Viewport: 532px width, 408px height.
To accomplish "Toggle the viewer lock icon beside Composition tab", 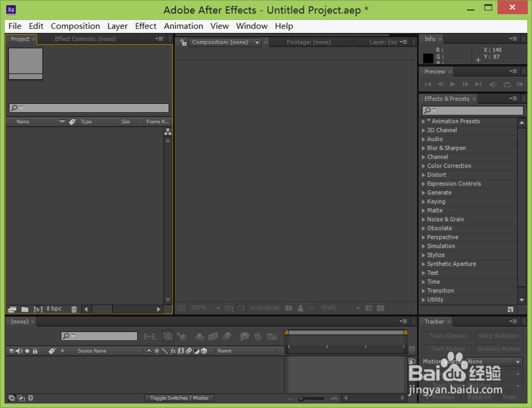I will (x=183, y=43).
